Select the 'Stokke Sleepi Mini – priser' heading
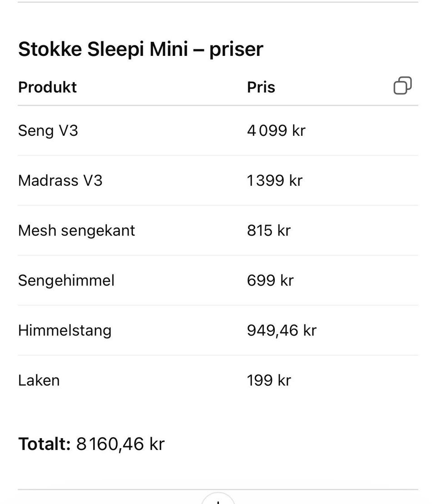436x504 pixels. point(140,49)
